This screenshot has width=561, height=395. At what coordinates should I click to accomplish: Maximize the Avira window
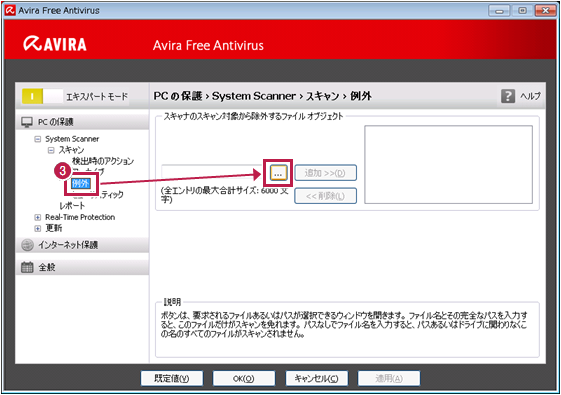tap(522, 11)
